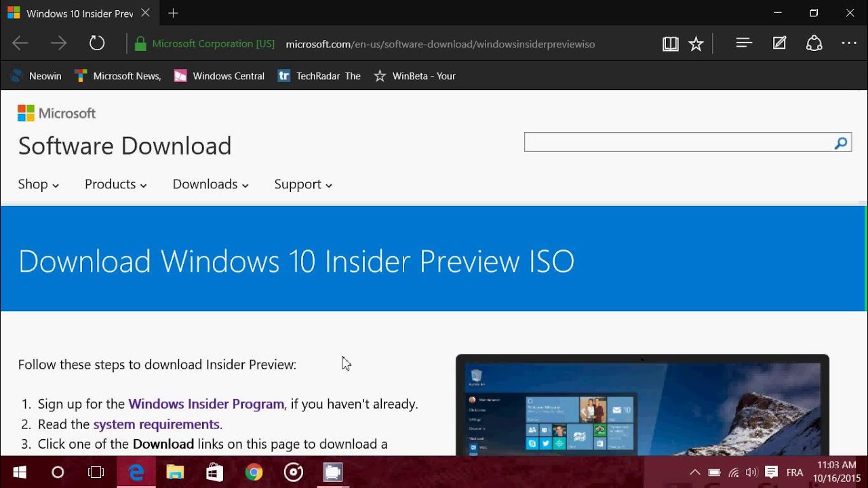Open the Neowin favorite

[37, 76]
